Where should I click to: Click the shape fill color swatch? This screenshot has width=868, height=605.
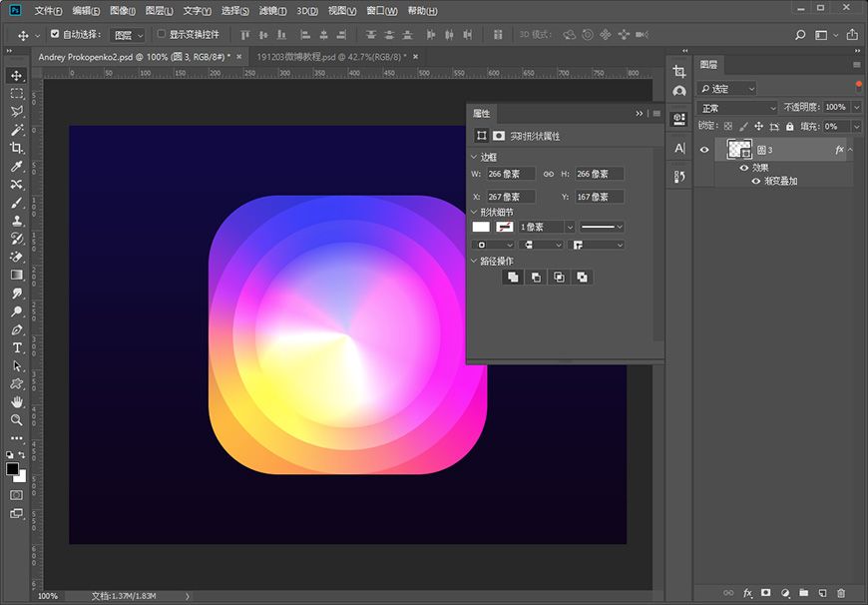coord(481,227)
